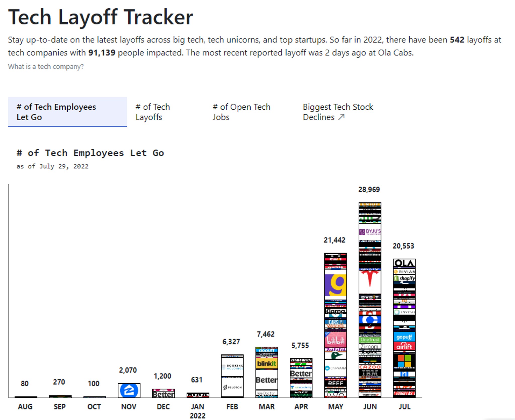Image resolution: width=515 pixels, height=420 pixels.
Task: Click the Booking Holdings logo in the FEB bar
Action: click(232, 367)
